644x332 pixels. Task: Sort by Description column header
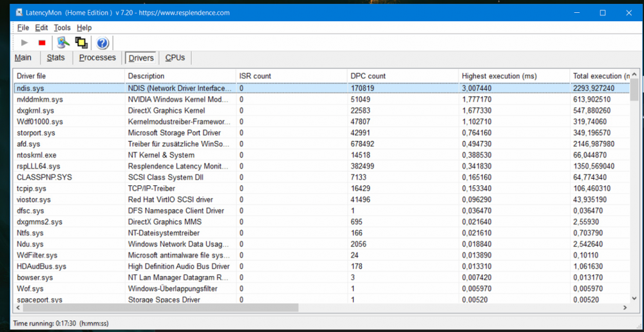(x=181, y=76)
